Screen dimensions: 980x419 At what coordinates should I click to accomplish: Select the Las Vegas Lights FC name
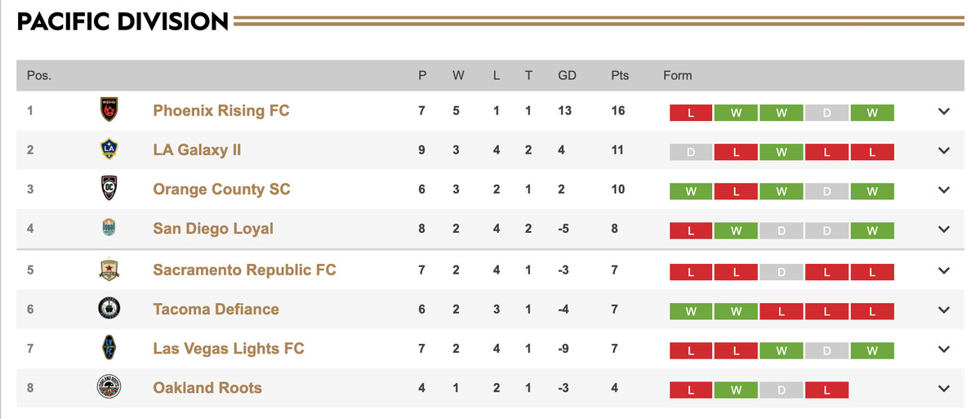tap(229, 348)
